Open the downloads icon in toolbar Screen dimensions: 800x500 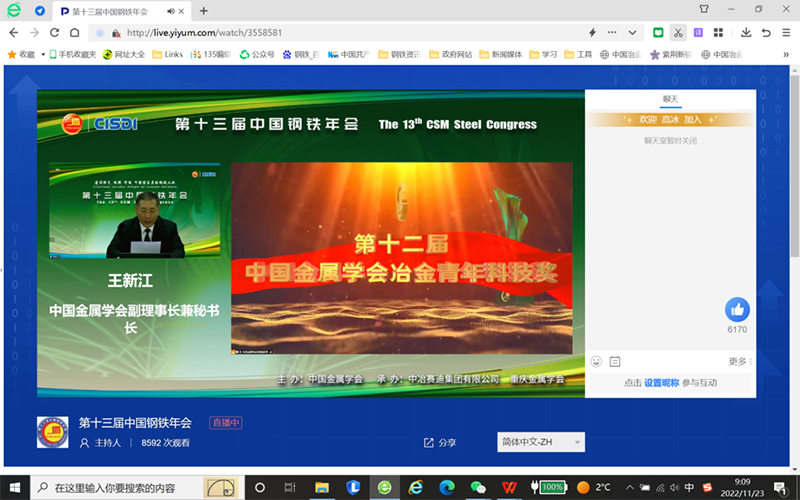pos(746,32)
